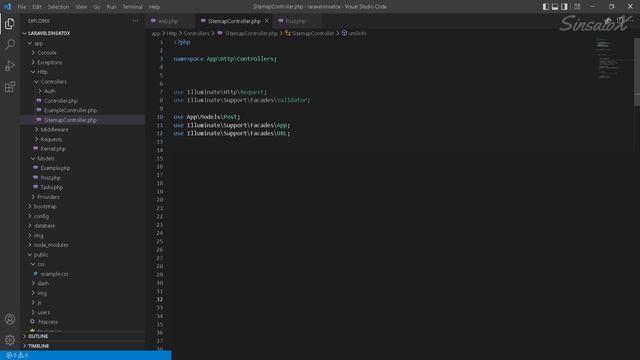Image resolution: width=640 pixels, height=360 pixels.
Task: Switch to the Post.php tab
Action: [295, 21]
